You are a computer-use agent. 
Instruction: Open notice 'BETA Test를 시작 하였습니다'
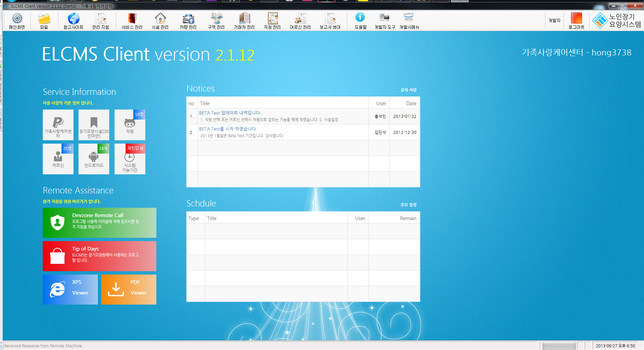(228, 129)
